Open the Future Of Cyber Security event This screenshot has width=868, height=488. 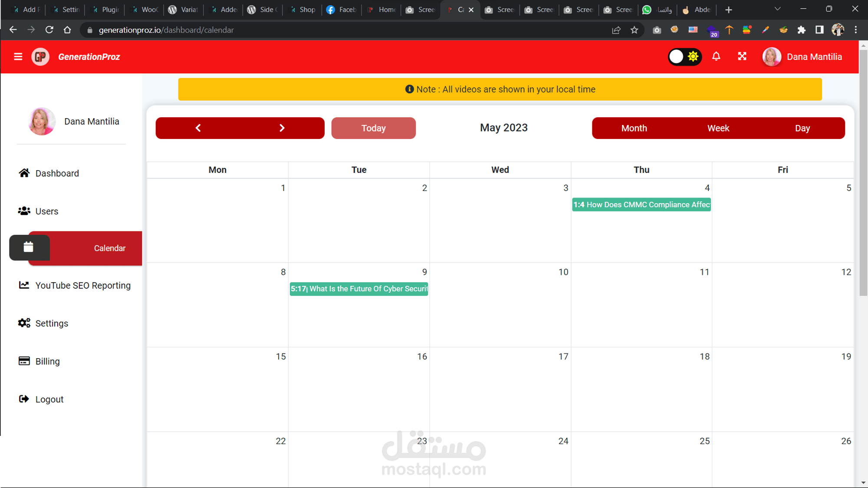[x=359, y=289]
